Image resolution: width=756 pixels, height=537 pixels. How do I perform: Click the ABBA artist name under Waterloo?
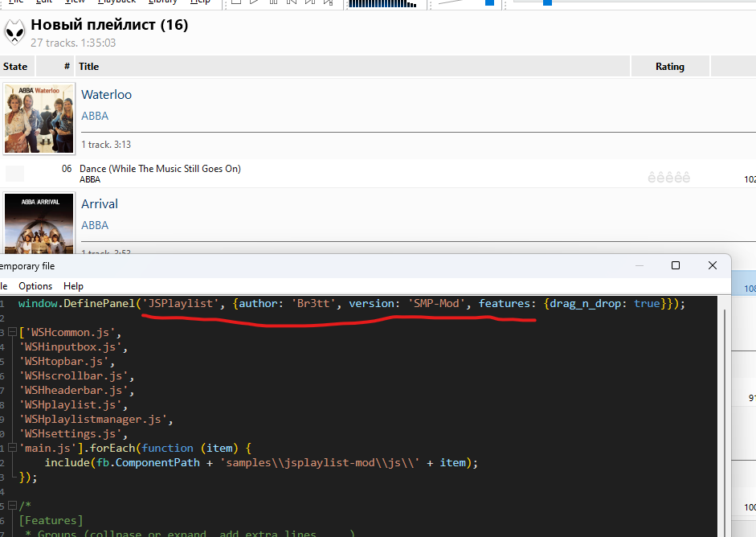(x=95, y=116)
